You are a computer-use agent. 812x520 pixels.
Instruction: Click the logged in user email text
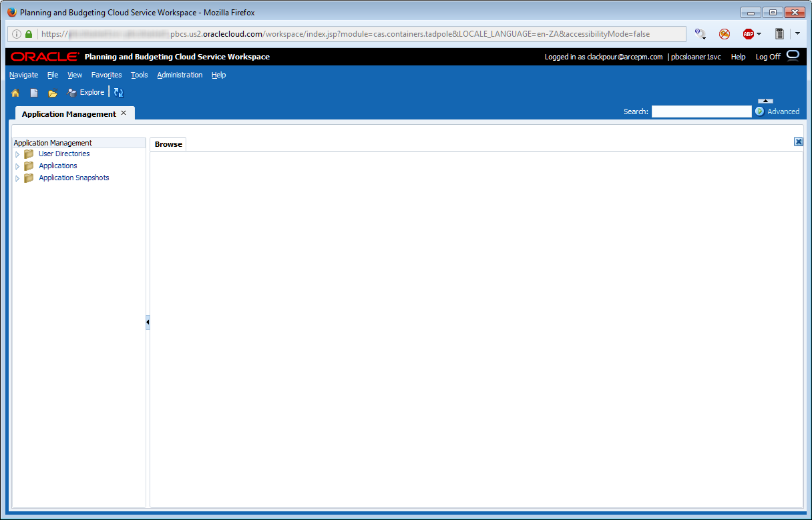(624, 57)
